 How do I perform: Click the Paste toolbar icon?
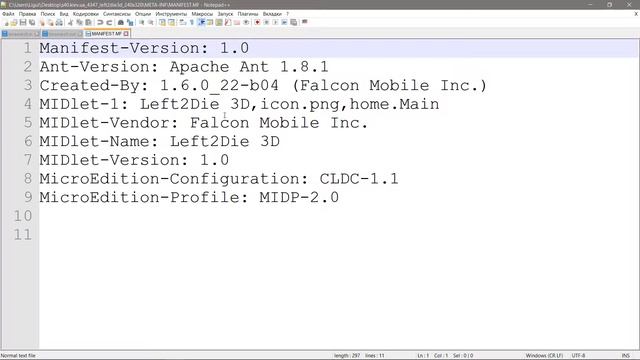(88, 22)
